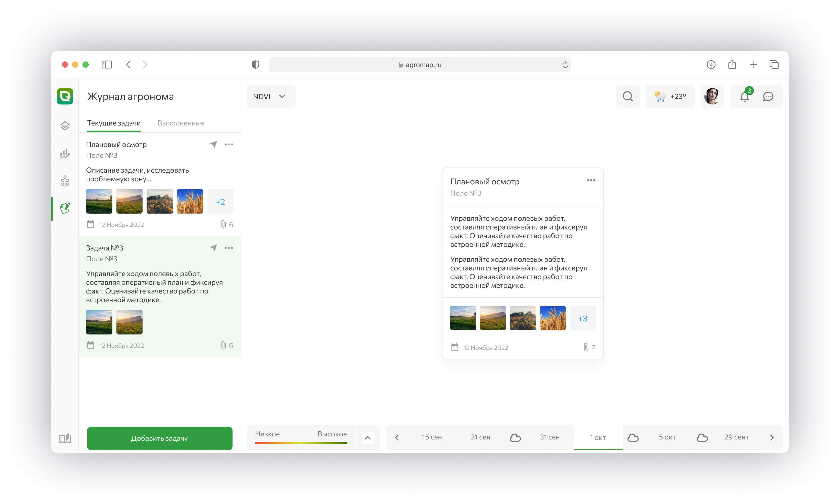Open sunset mountain photo in Задача №3
Image resolution: width=840 pixels, height=504 pixels.
129,322
